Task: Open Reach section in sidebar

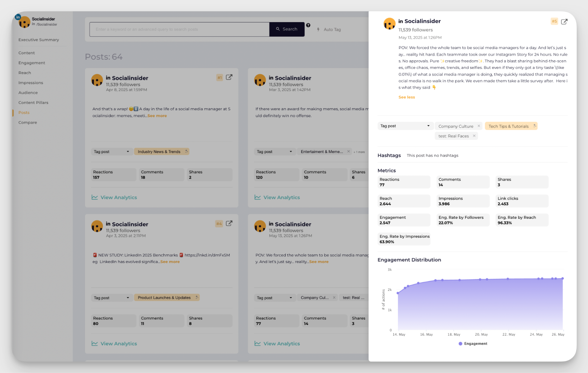Action: (25, 73)
